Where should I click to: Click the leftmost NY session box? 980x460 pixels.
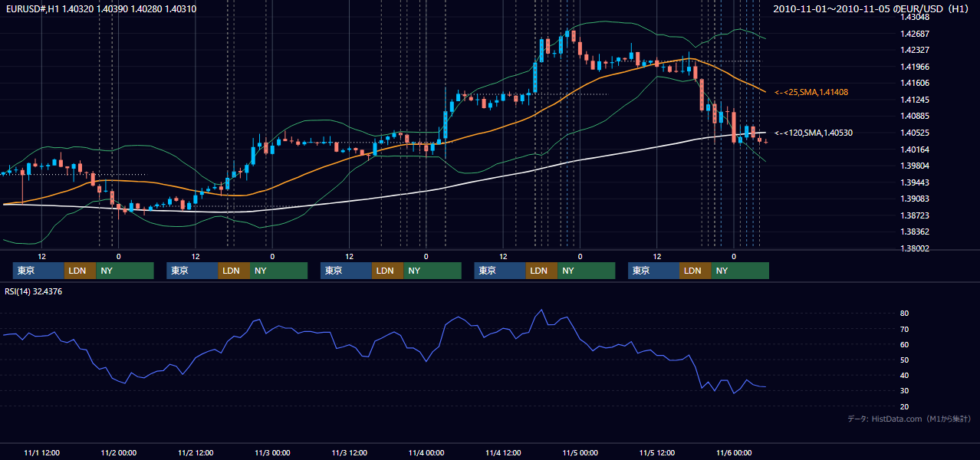click(125, 271)
